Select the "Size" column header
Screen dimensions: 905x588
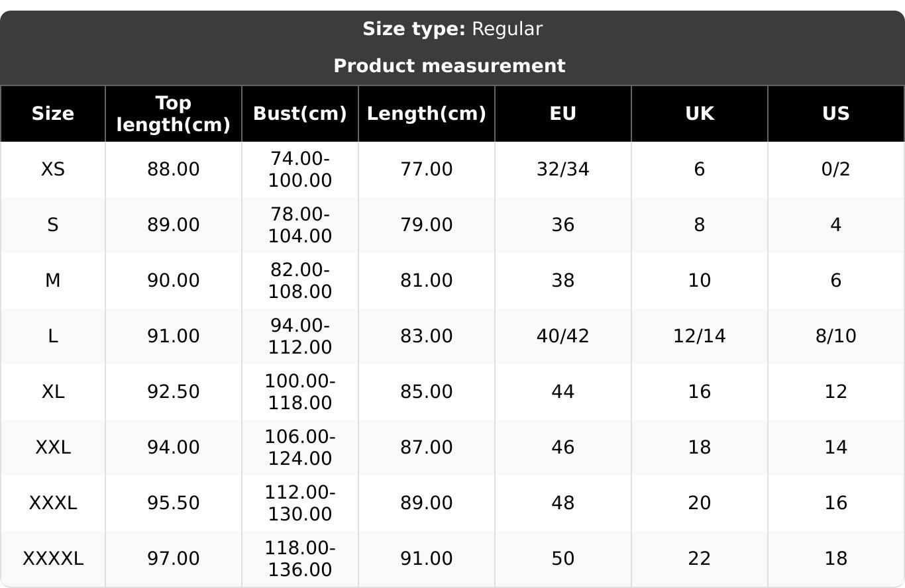coord(53,114)
